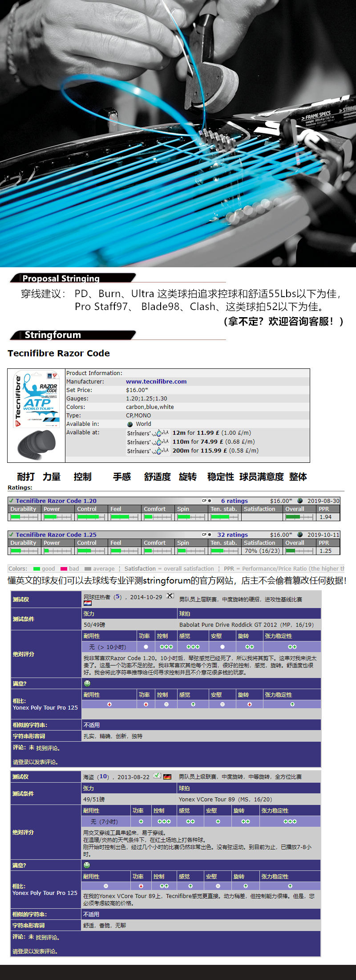Click the Control bar for Razor Code 1.20
The image size is (356, 980).
[91, 517]
